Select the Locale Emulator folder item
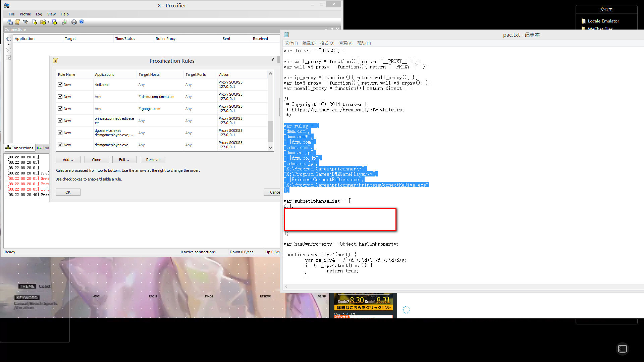Screen dimensions: 644x362 (x=603, y=21)
